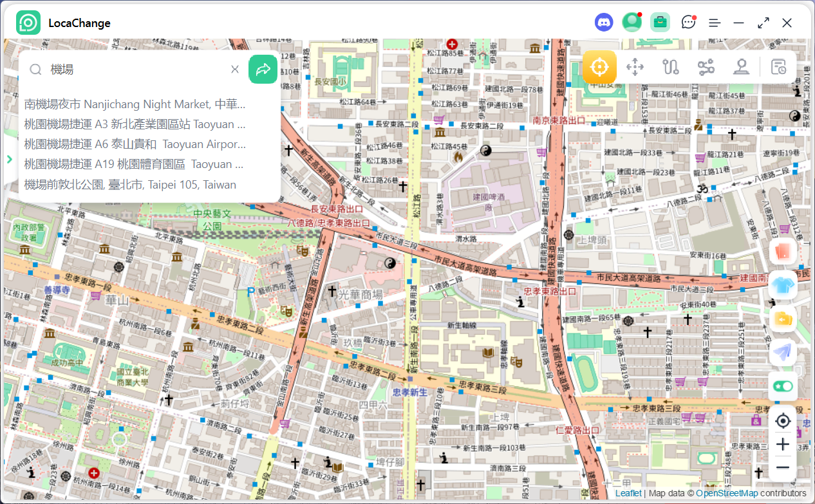Choose the Multi-spot route mode
The width and height of the screenshot is (815, 504).
(x=706, y=67)
